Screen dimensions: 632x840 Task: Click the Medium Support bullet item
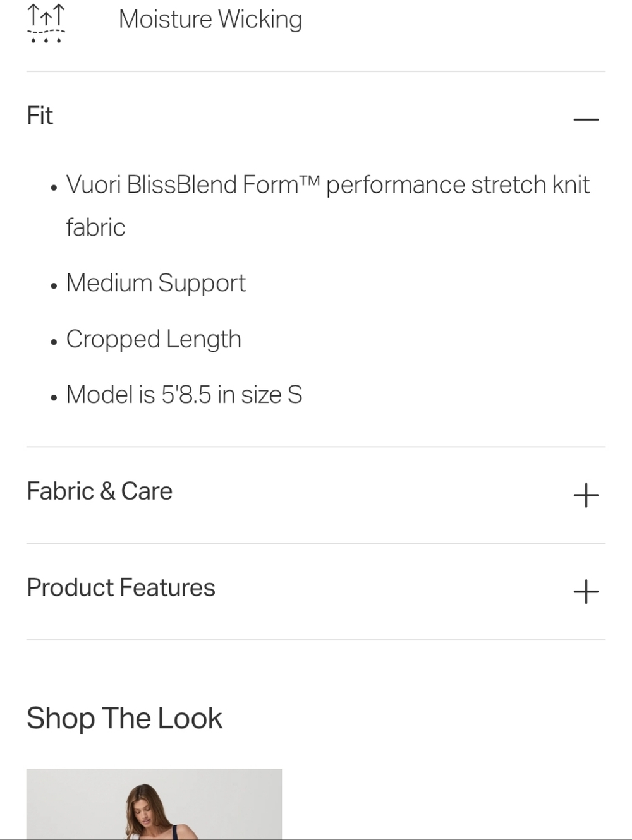pyautogui.click(x=155, y=284)
